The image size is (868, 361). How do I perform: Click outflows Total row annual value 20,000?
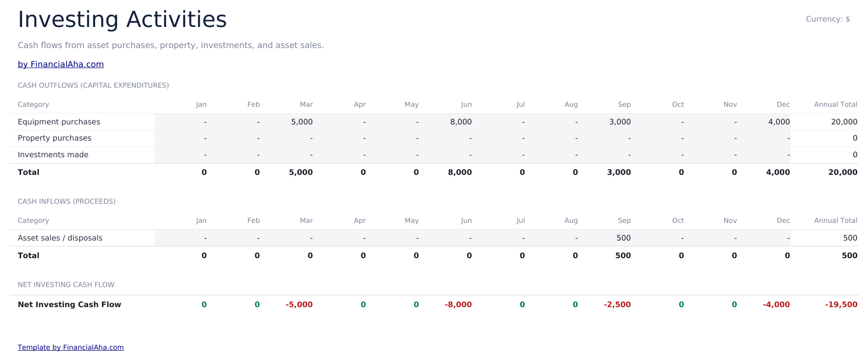click(843, 172)
